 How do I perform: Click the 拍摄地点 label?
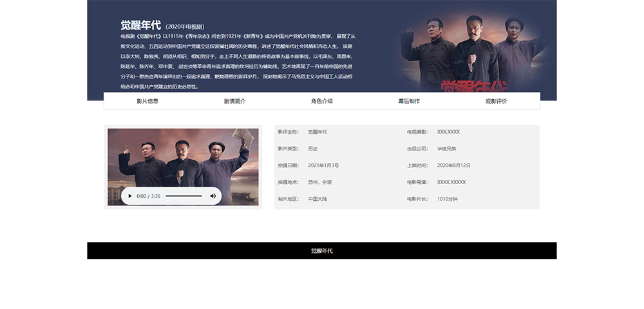[289, 182]
